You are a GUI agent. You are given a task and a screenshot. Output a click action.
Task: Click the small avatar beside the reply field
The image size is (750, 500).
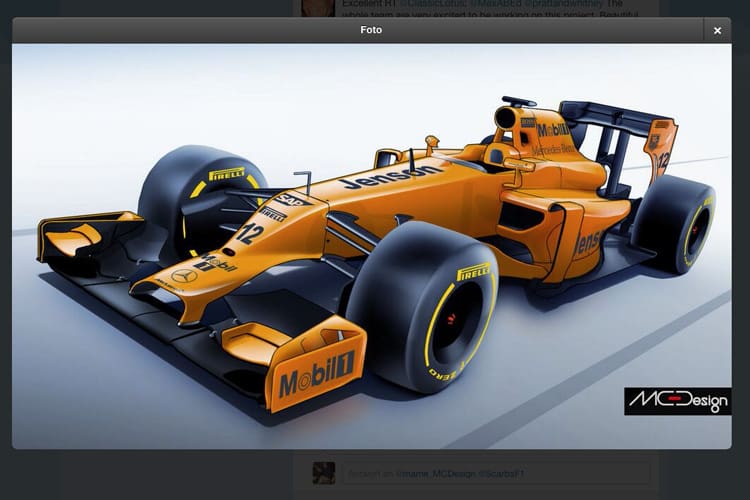pyautogui.click(x=323, y=473)
